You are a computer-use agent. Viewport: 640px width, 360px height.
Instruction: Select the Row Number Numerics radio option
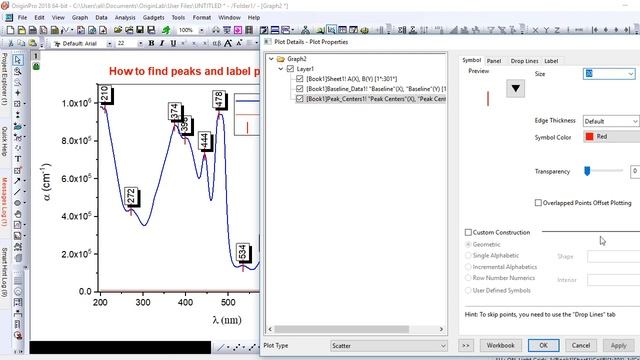click(x=468, y=278)
